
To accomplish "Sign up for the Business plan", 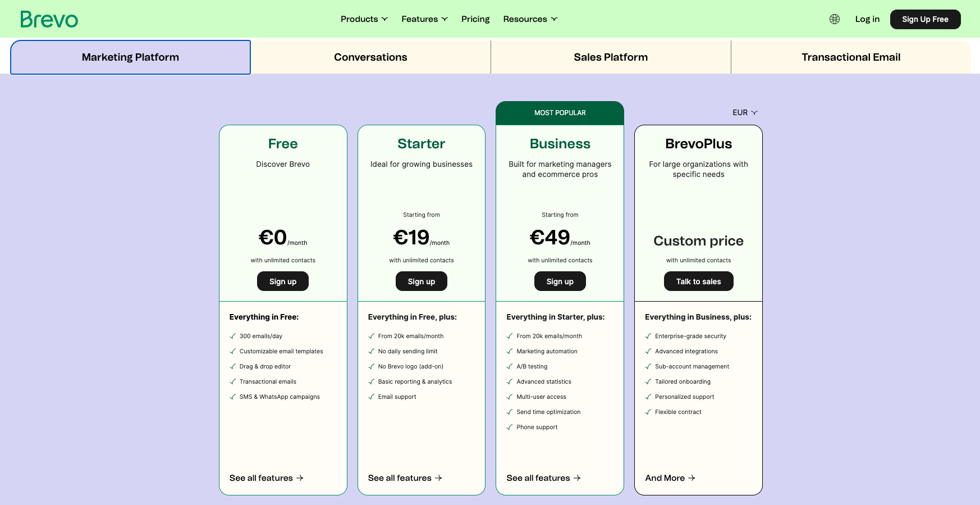I will [560, 281].
